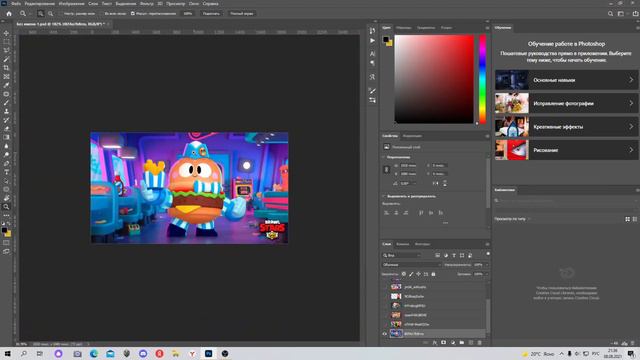Open the 'Файл' menu
Screen dimensions: 640x360
(16, 4)
